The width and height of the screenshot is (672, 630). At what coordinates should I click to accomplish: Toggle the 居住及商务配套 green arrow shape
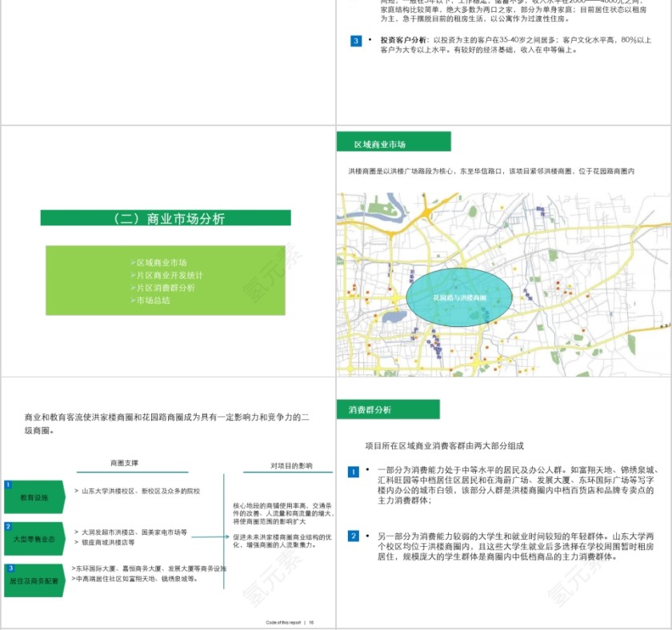pyautogui.click(x=37, y=580)
